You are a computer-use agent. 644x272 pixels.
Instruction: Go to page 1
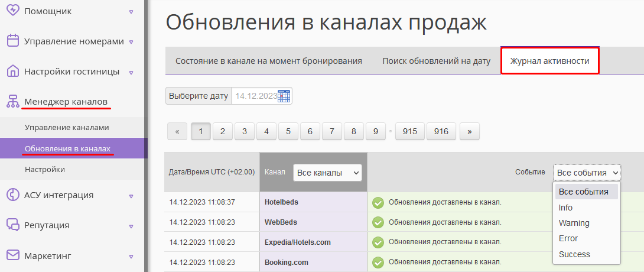[201, 131]
